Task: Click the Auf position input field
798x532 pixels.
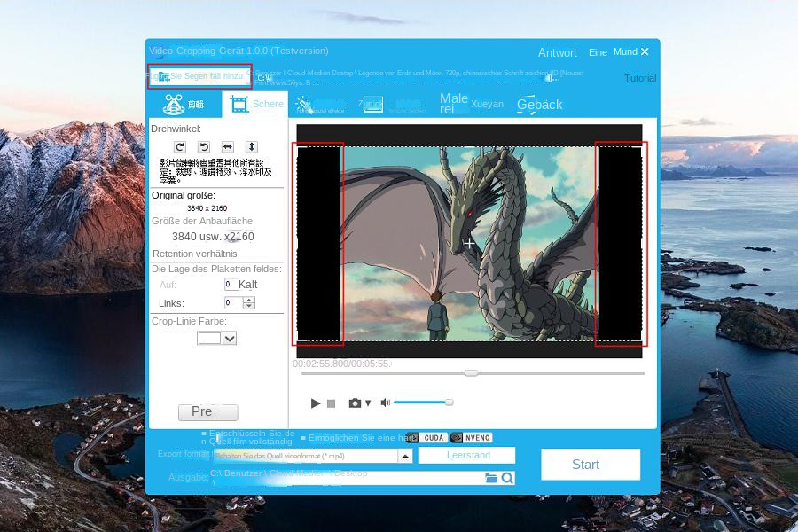Action: 231,284
